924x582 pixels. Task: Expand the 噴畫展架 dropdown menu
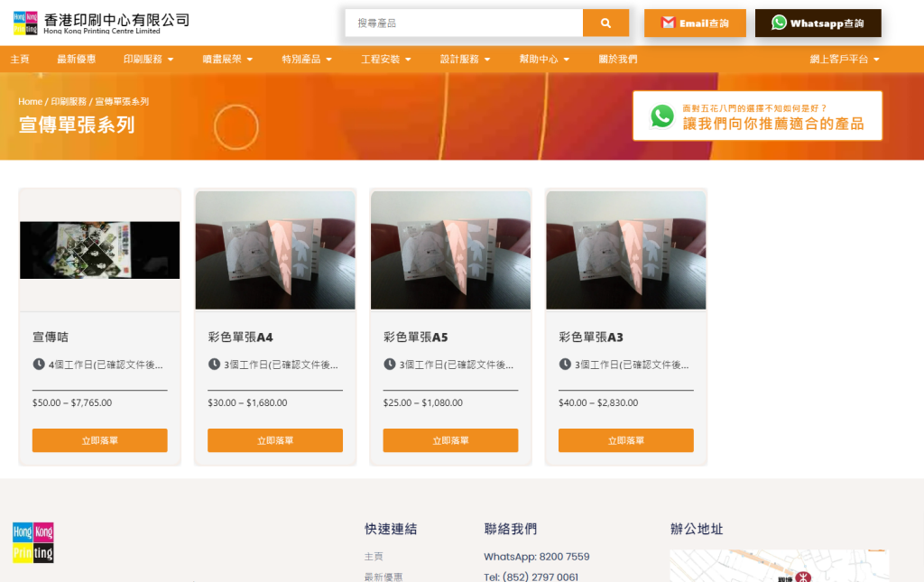(227, 60)
